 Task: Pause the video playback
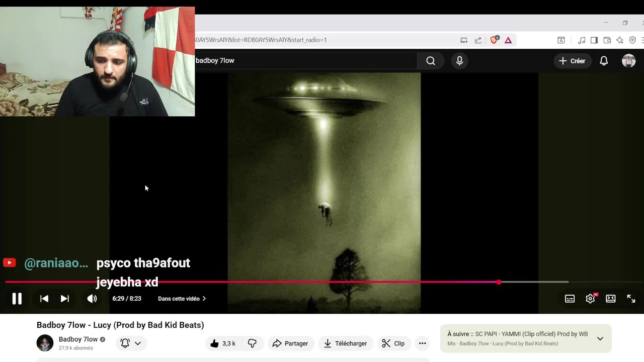point(17,299)
